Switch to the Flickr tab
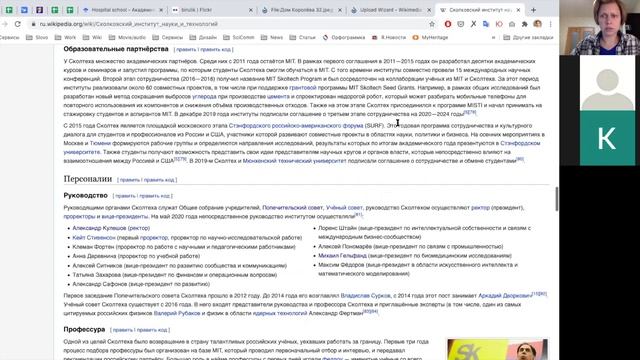Screen dimensions: 640x360 pos(211,10)
